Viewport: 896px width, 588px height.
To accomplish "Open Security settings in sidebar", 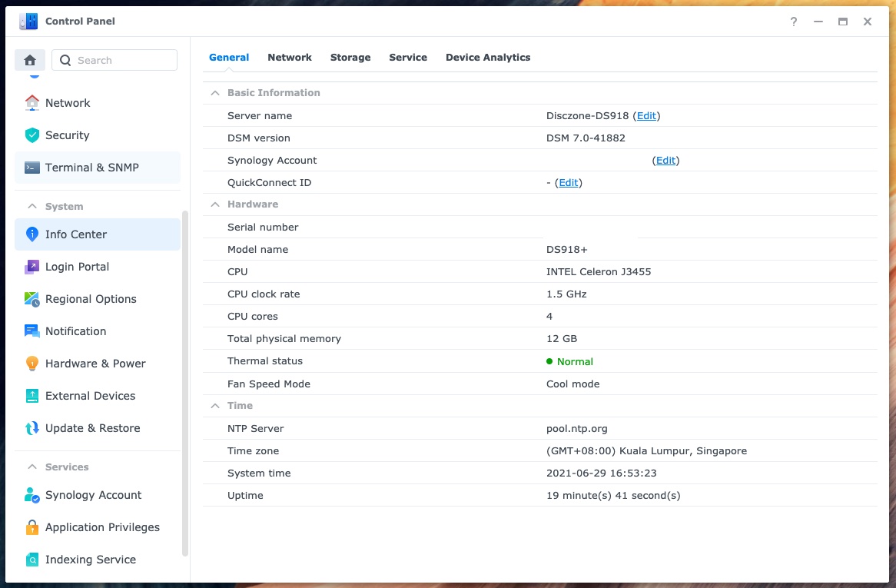I will coord(97,135).
